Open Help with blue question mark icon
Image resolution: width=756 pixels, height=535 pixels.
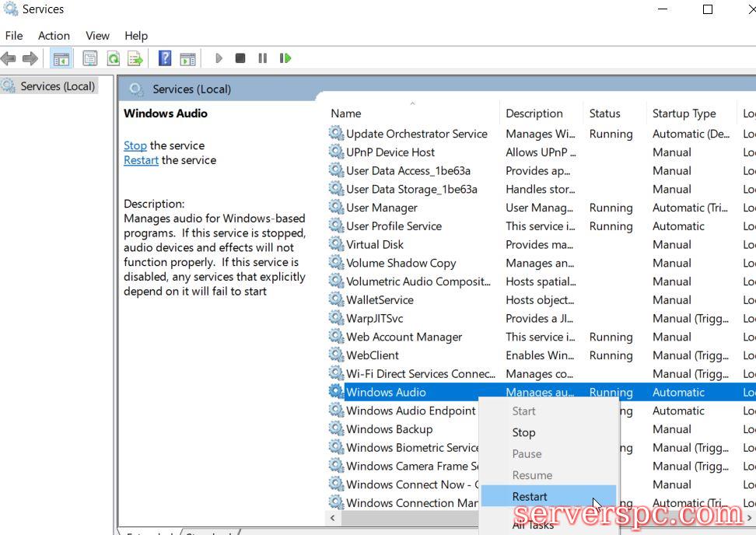point(165,58)
